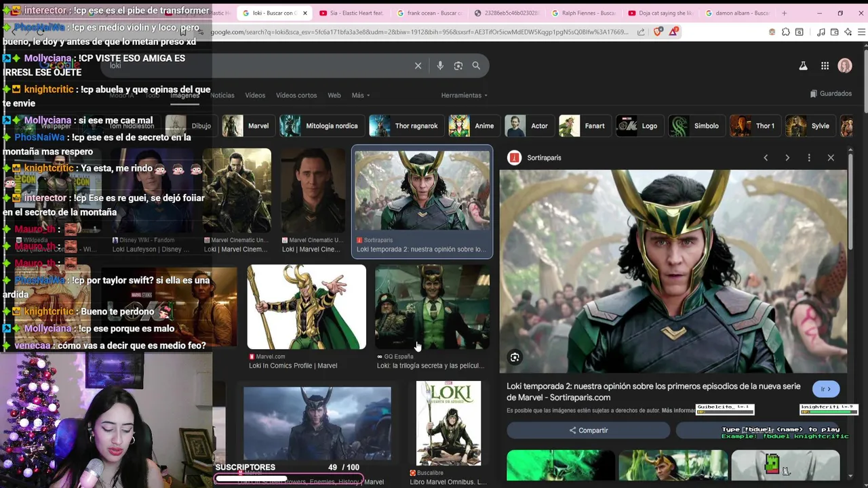868x488 pixels.
Task: Click the Brave Rewards triangle icon
Action: [x=673, y=32]
